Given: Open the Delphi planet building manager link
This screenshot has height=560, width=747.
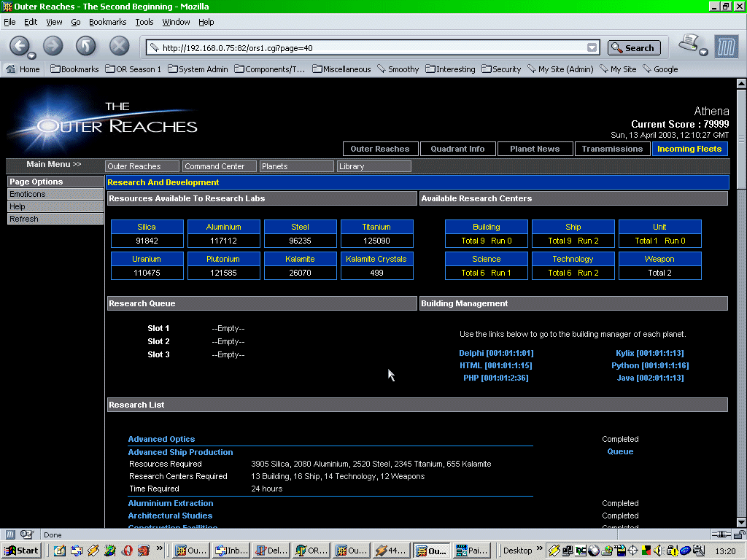Looking at the screenshot, I should tap(495, 353).
